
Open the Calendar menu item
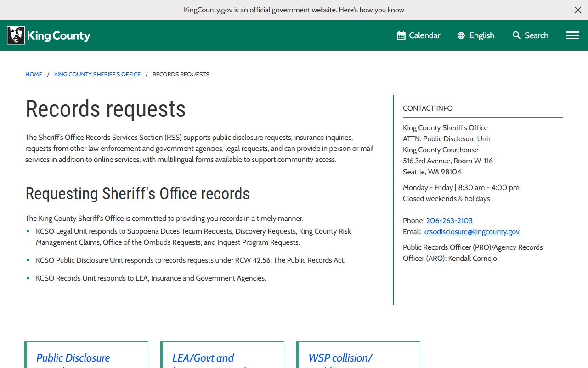point(418,35)
